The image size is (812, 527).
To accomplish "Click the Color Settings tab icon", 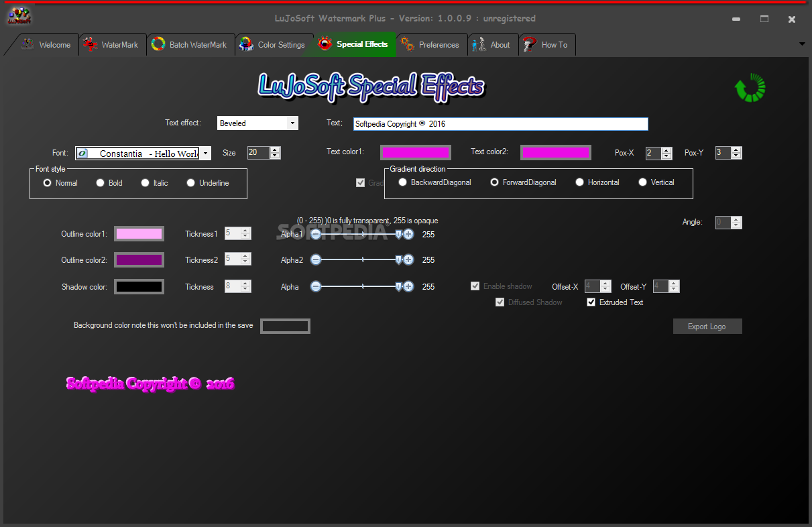I will click(x=246, y=44).
